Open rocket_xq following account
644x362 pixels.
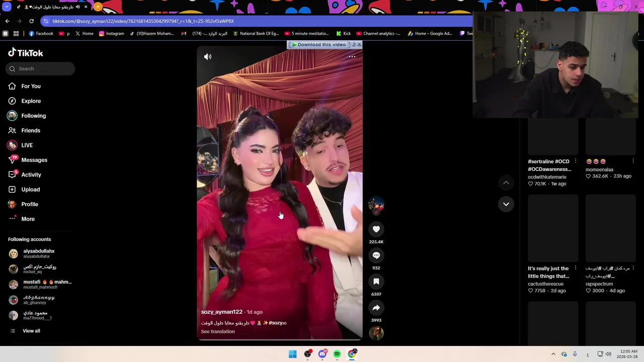point(40,269)
